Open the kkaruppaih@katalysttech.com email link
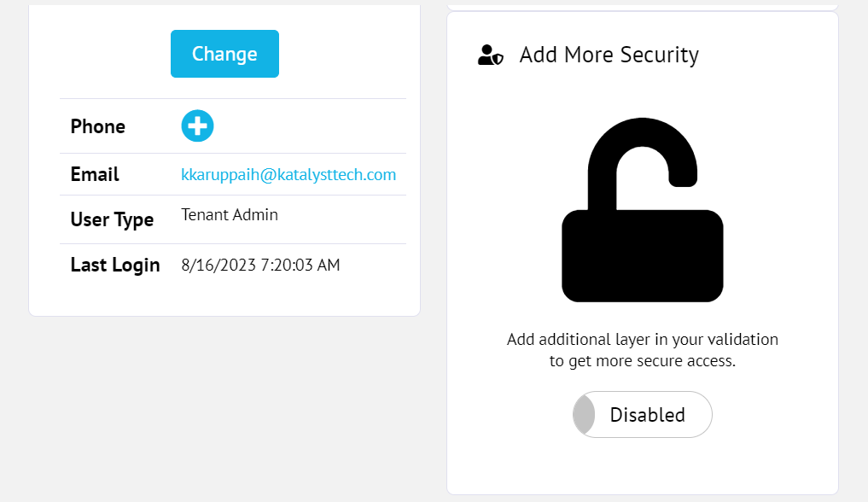Image resolution: width=868 pixels, height=502 pixels. coord(288,175)
